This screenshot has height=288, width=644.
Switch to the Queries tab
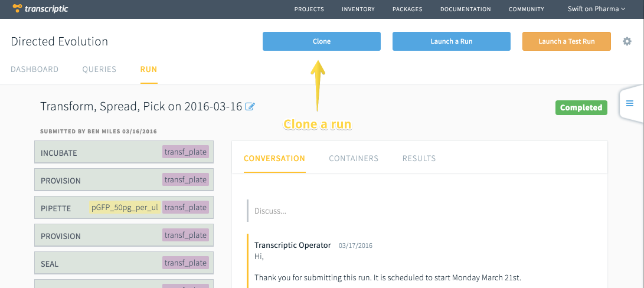tap(99, 70)
